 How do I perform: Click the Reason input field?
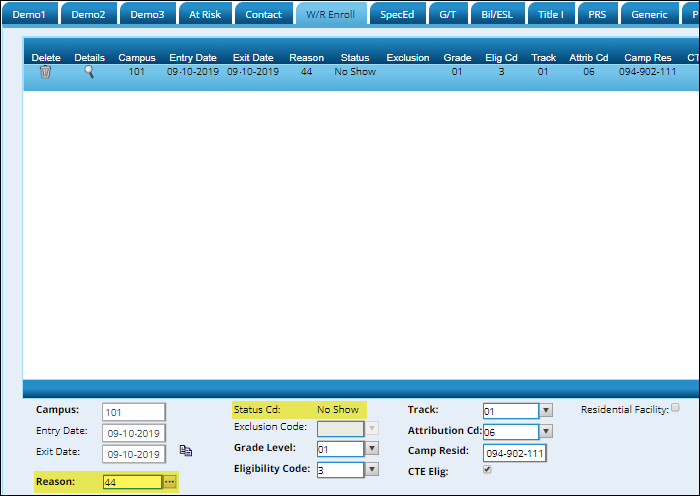133,482
